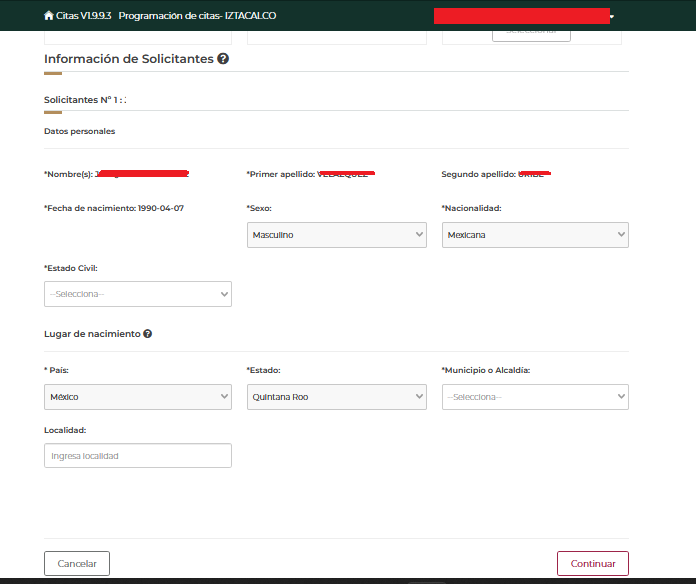The width and height of the screenshot is (696, 584).
Task: Expand the user account caret in top bar
Action: 611,17
